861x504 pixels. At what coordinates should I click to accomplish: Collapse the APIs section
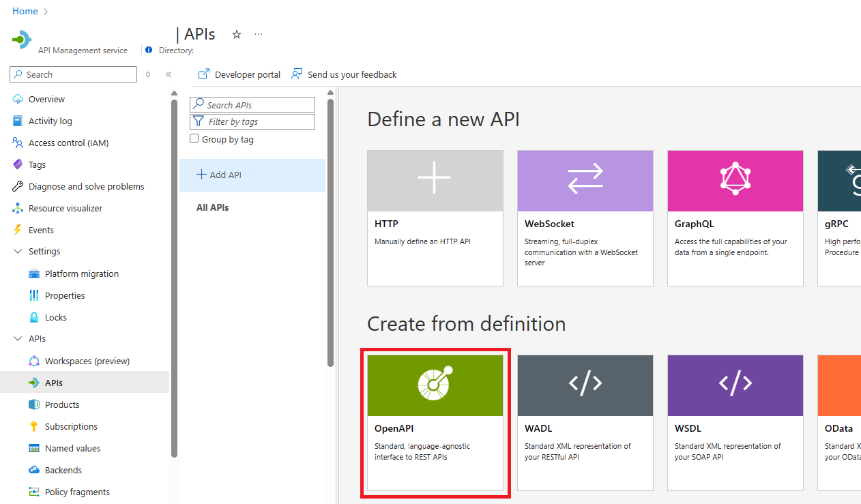(18, 338)
